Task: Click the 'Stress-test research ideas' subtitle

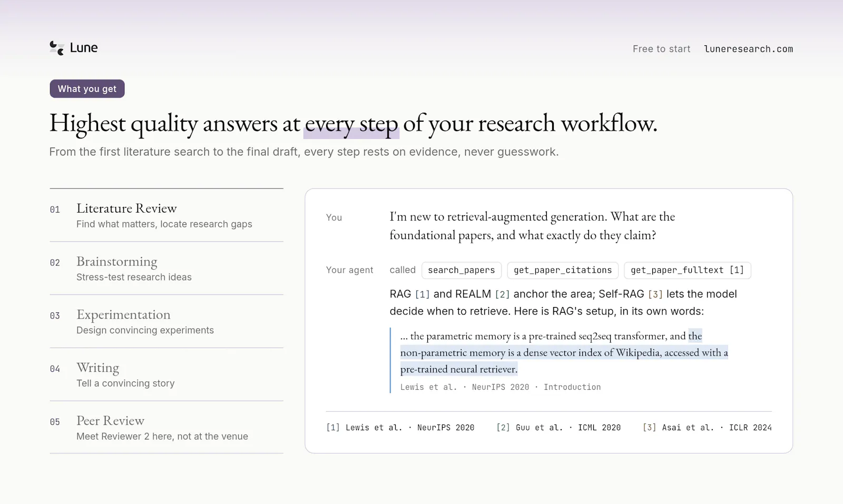Action: [x=134, y=277]
